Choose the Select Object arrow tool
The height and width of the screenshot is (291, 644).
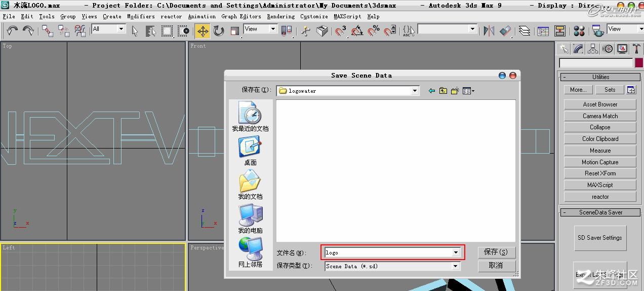135,31
